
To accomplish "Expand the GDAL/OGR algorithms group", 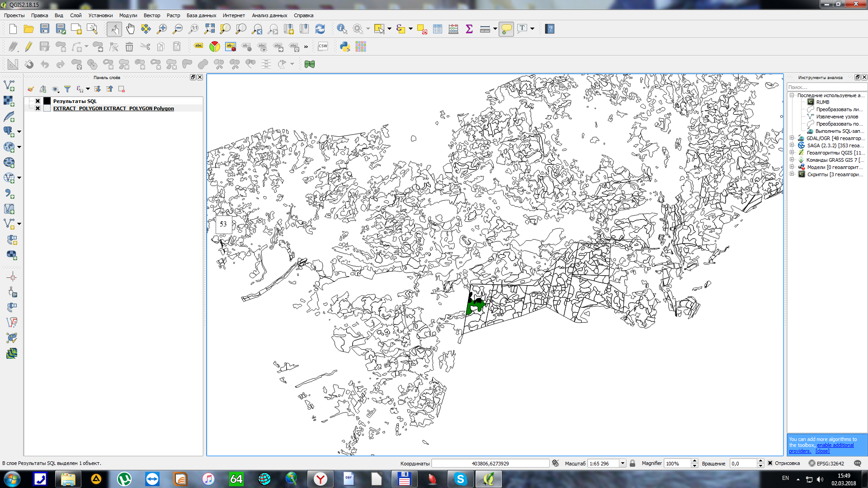I will [792, 138].
